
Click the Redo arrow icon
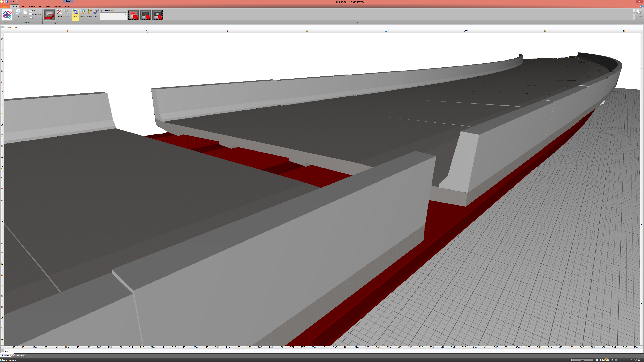click(x=16, y=2)
